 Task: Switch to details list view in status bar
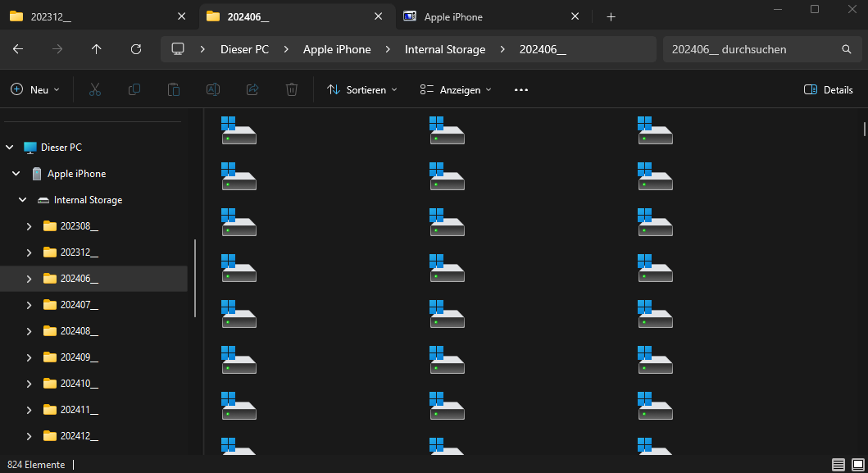pos(838,465)
